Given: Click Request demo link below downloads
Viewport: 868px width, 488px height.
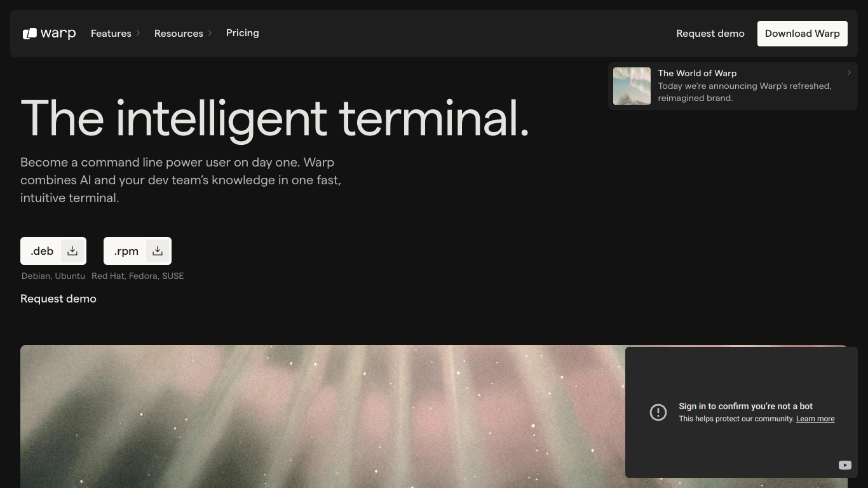Looking at the screenshot, I should tap(58, 299).
